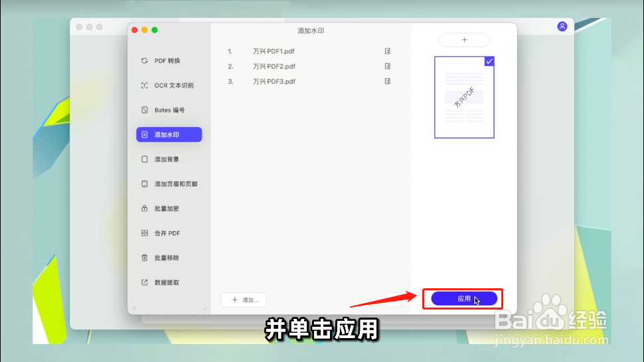The width and height of the screenshot is (644, 362).
Task: Minimize window with yellow button
Action: [145, 30]
